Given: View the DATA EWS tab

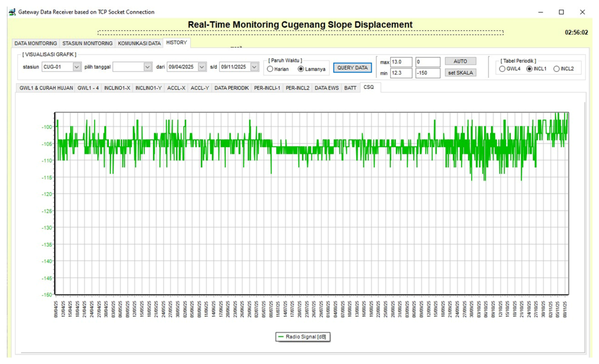Looking at the screenshot, I should 327,88.
